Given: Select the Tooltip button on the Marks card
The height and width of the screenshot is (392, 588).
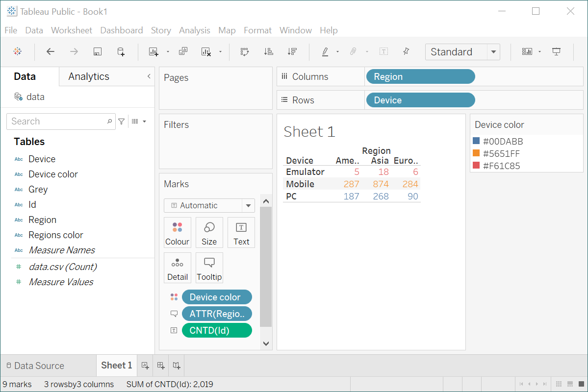Looking at the screenshot, I should coord(209,268).
